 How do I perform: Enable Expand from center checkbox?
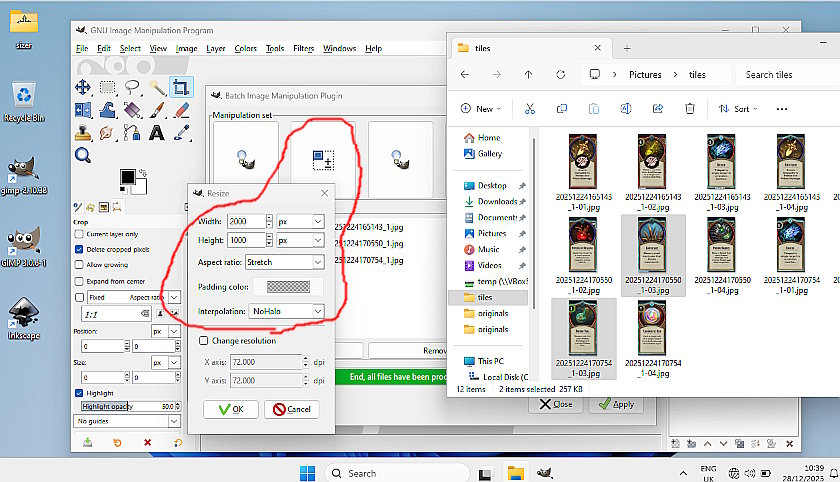pyautogui.click(x=79, y=281)
